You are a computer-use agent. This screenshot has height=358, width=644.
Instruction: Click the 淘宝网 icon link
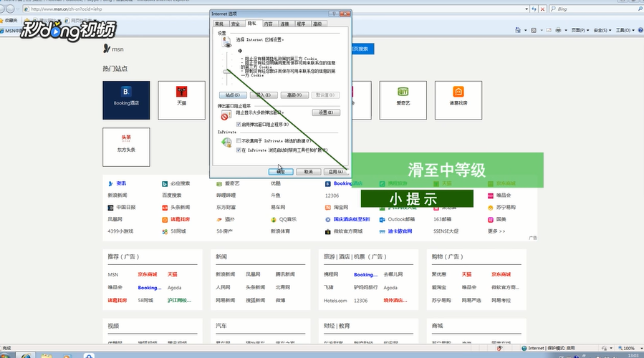tap(328, 208)
